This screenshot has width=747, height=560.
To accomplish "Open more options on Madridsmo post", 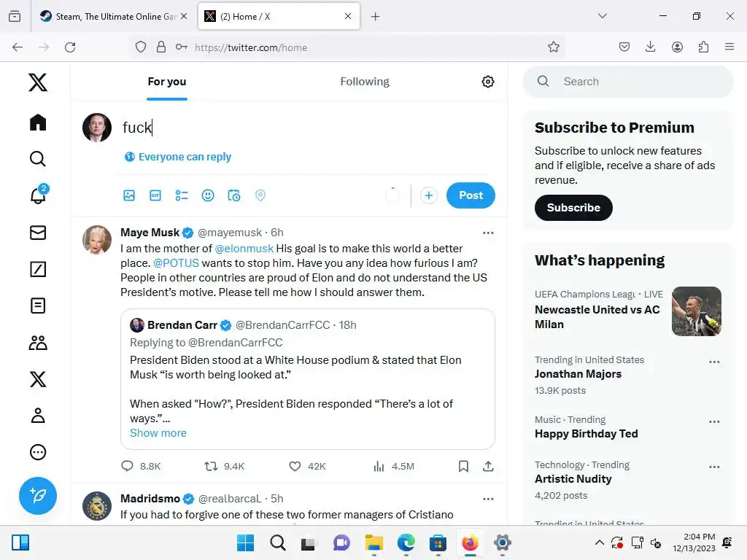I will pyautogui.click(x=488, y=499).
